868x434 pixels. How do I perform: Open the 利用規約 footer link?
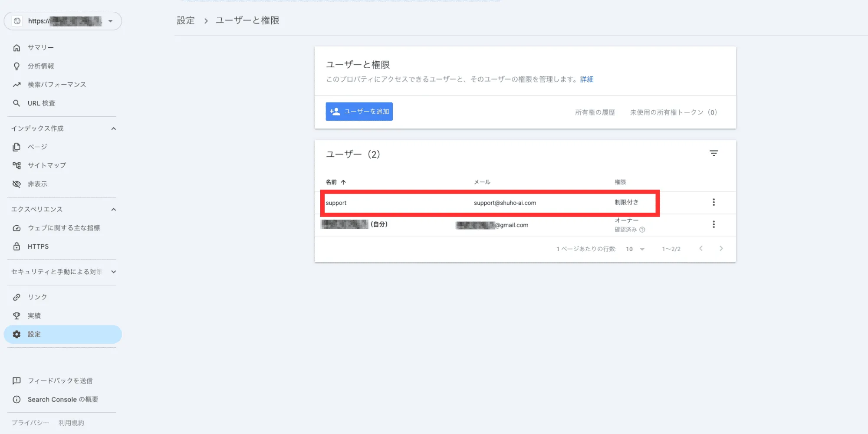(x=71, y=423)
